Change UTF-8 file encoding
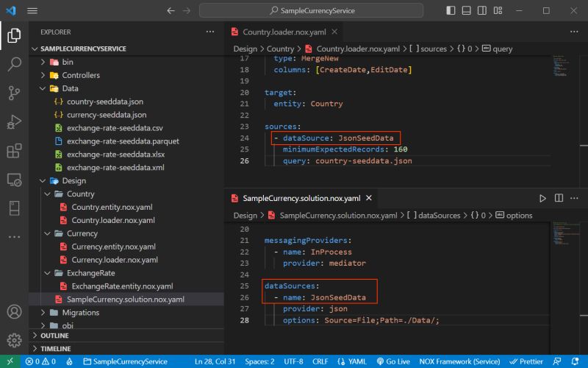 click(293, 361)
